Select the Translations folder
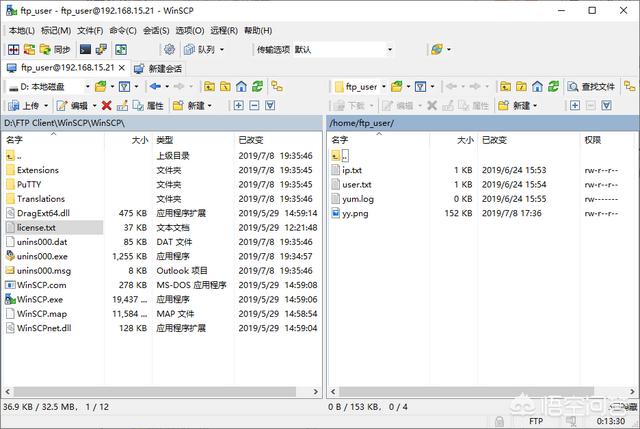This screenshot has height=429, width=640. (41, 199)
